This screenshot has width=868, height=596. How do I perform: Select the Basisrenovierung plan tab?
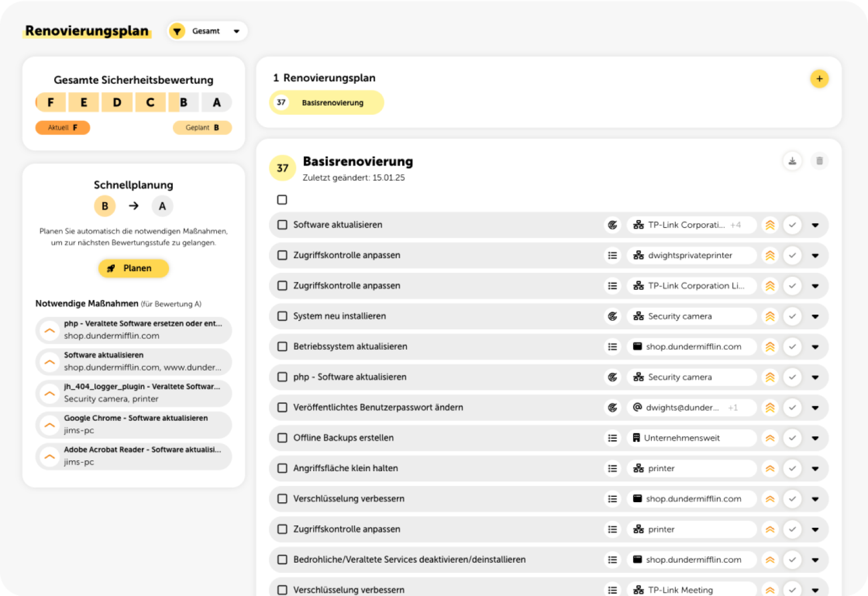(x=327, y=103)
